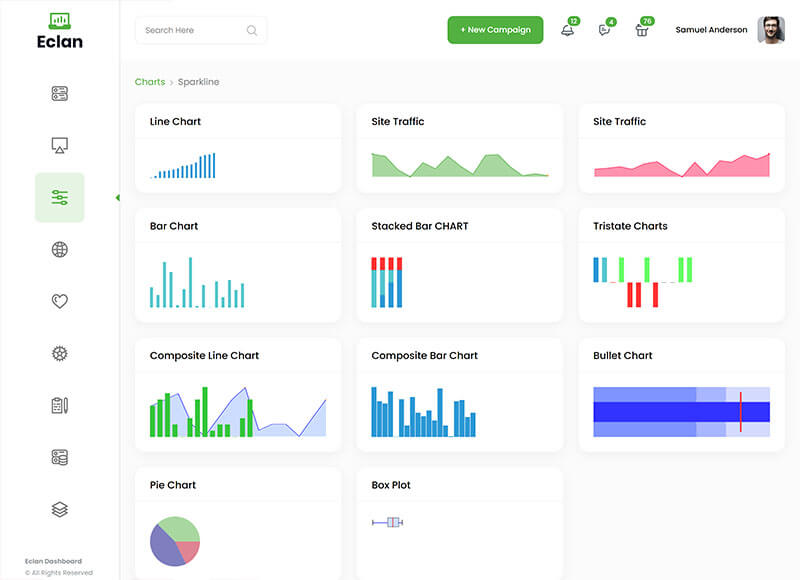This screenshot has width=800, height=580.
Task: Click the Eclan logo icon
Action: pyautogui.click(x=59, y=20)
